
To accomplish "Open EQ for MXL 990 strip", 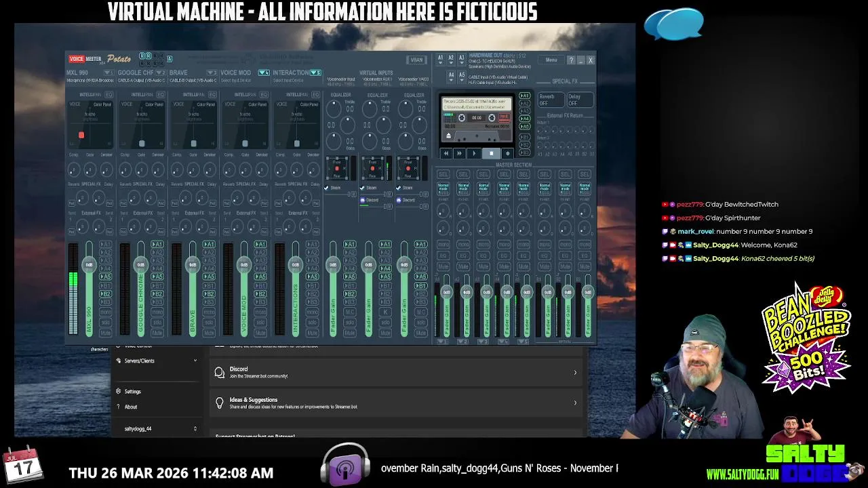I will click(108, 95).
